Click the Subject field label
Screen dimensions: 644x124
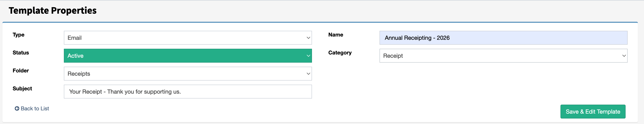coord(22,89)
